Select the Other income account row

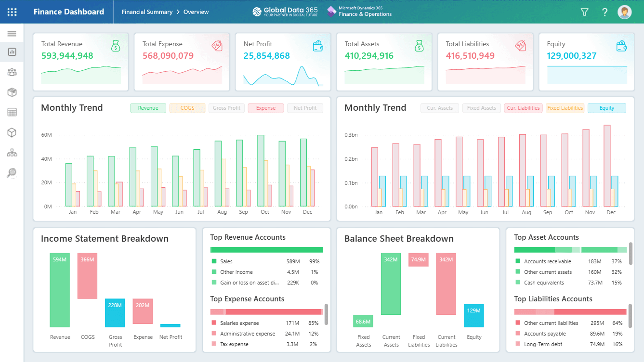point(266,272)
